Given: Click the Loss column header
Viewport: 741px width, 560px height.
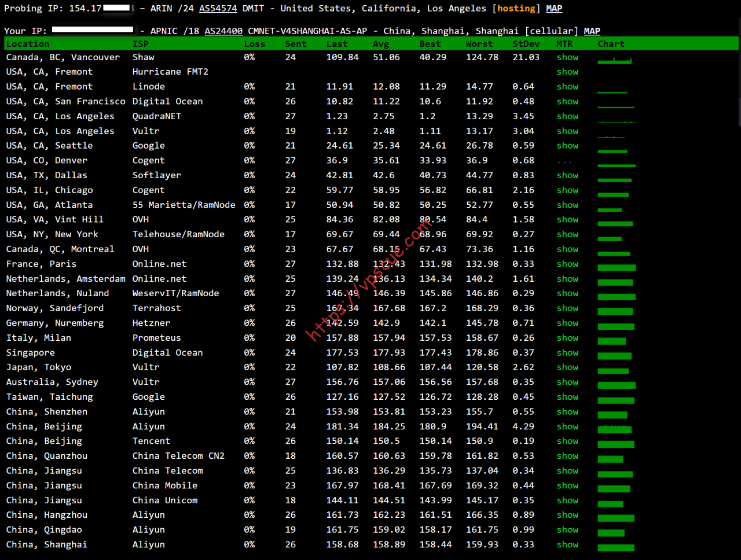Looking at the screenshot, I should point(255,44).
